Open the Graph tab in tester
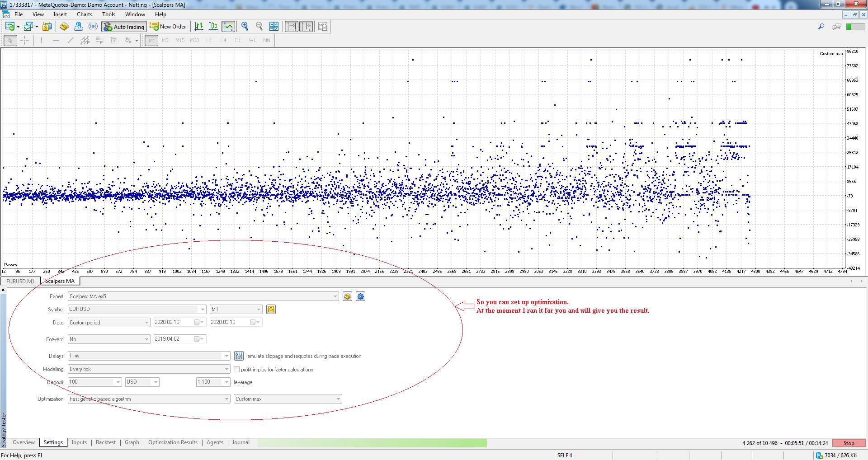 (132, 442)
